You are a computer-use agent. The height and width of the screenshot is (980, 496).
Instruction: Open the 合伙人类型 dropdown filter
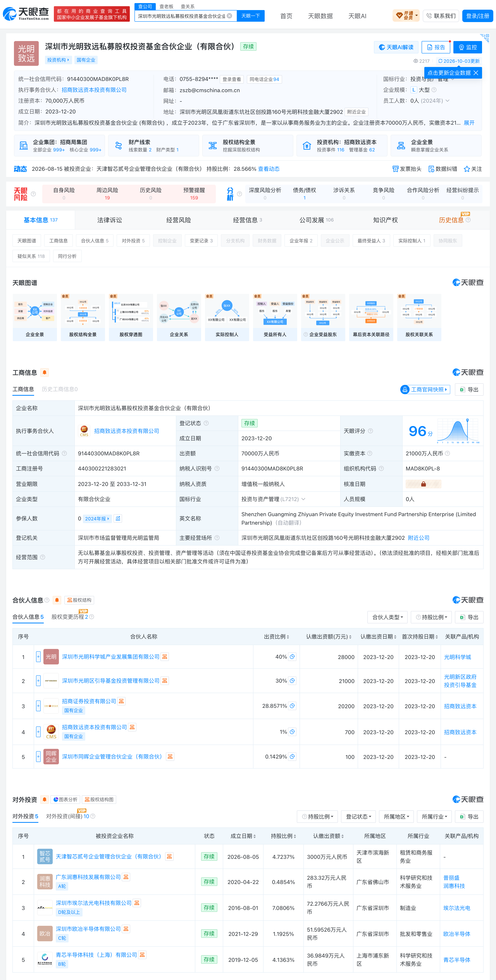[x=387, y=617]
